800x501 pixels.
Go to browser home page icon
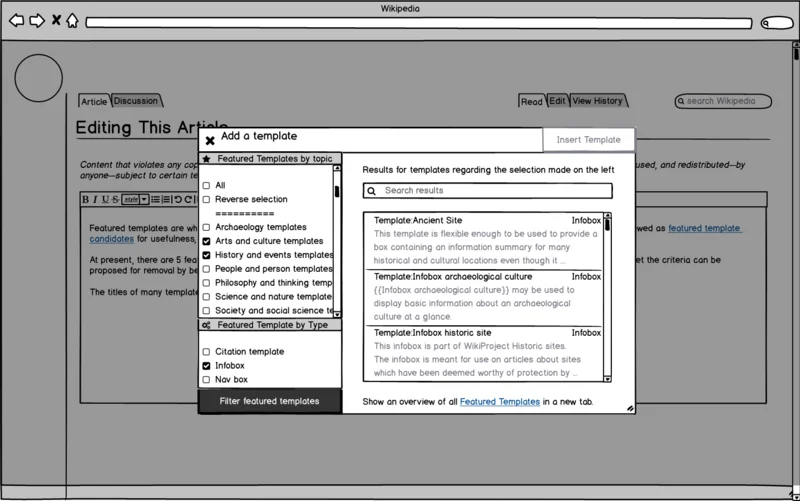72,21
